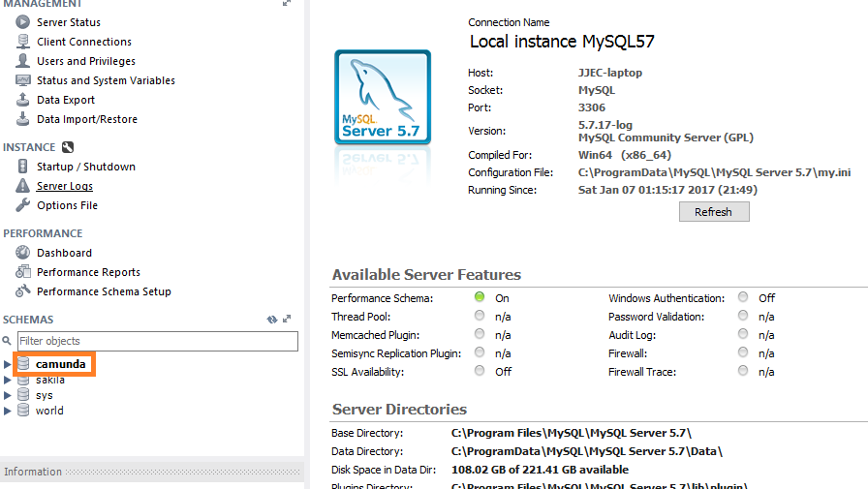Viewport: 868px width, 489px height.
Task: Click the Audit Log status indicator
Action: [x=743, y=334]
